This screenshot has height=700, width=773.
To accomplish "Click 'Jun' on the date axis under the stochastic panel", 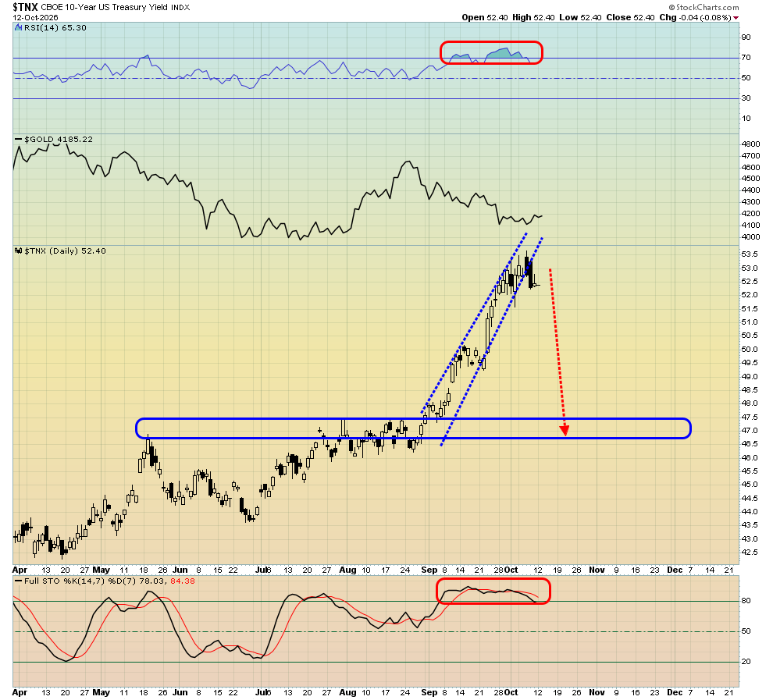I will [x=180, y=692].
